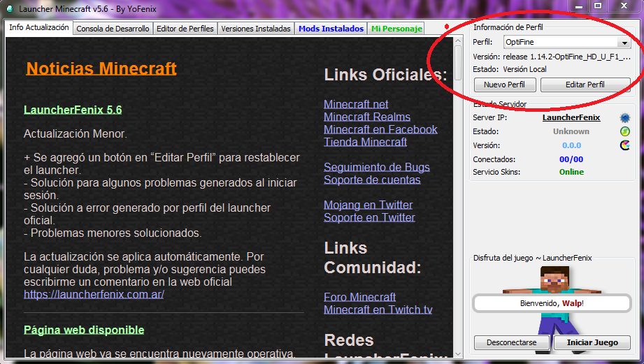Screen dimensions: 644x364
Task: Open the LauncherFenix server IP link
Action: click(x=571, y=118)
